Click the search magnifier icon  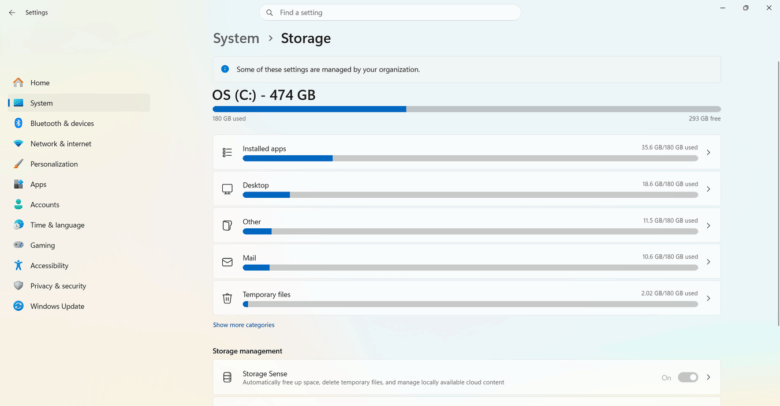point(270,12)
